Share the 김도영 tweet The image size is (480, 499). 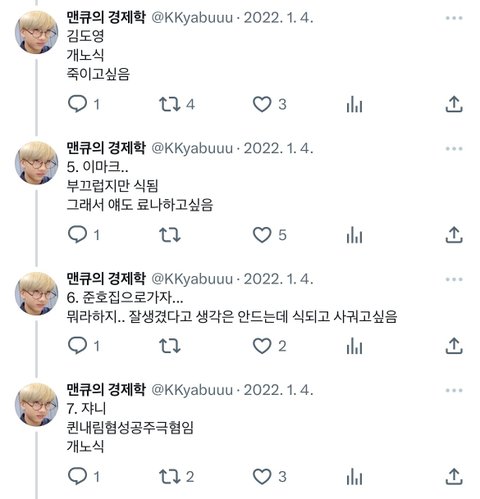454,104
